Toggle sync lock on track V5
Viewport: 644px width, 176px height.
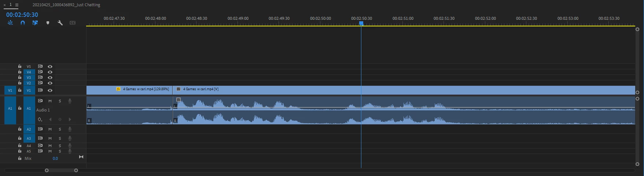pos(40,66)
